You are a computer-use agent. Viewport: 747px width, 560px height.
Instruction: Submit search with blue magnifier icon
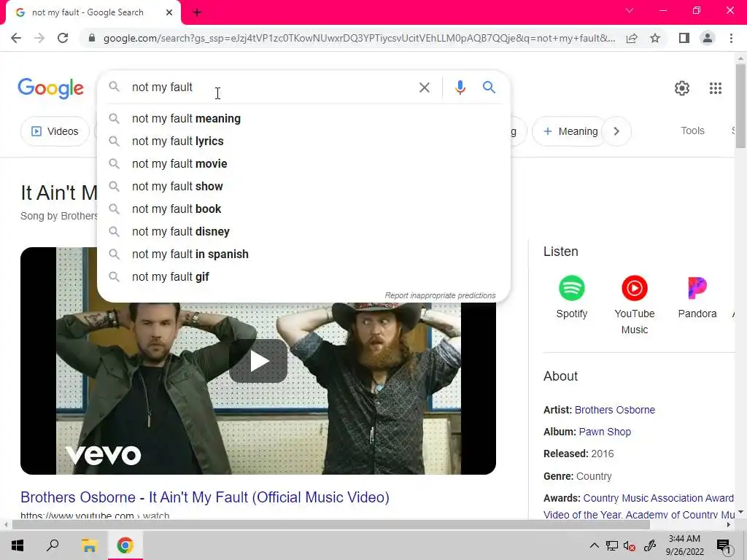click(489, 87)
